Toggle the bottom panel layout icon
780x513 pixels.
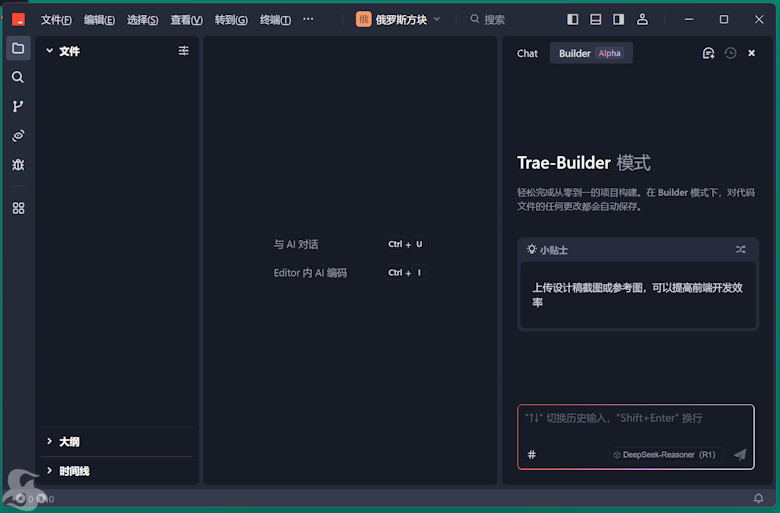click(x=595, y=19)
